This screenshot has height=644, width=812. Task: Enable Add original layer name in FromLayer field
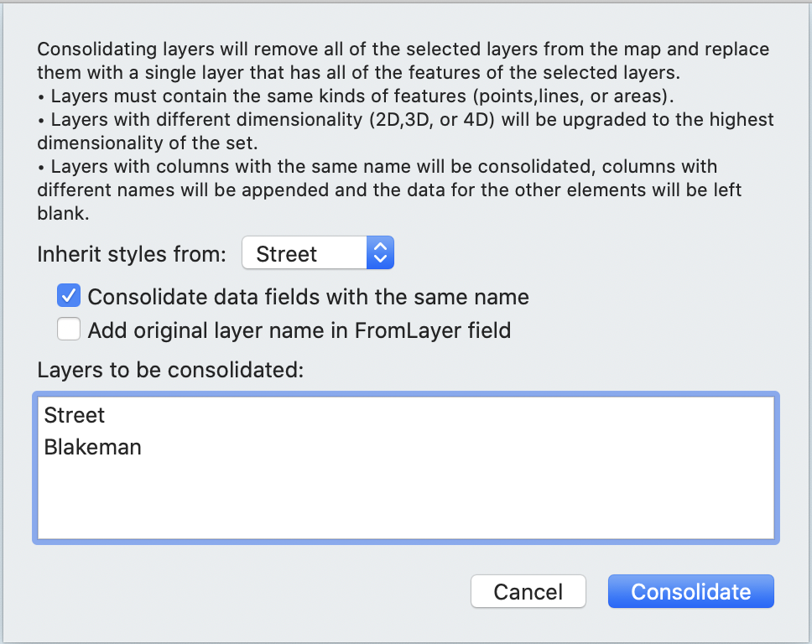coord(68,329)
